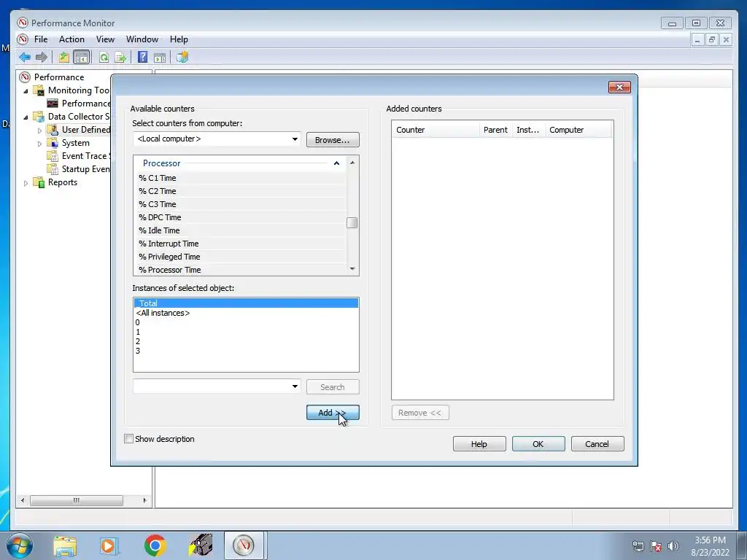The image size is (747, 560).
Task: Select the Performance root node icon
Action: 25,77
